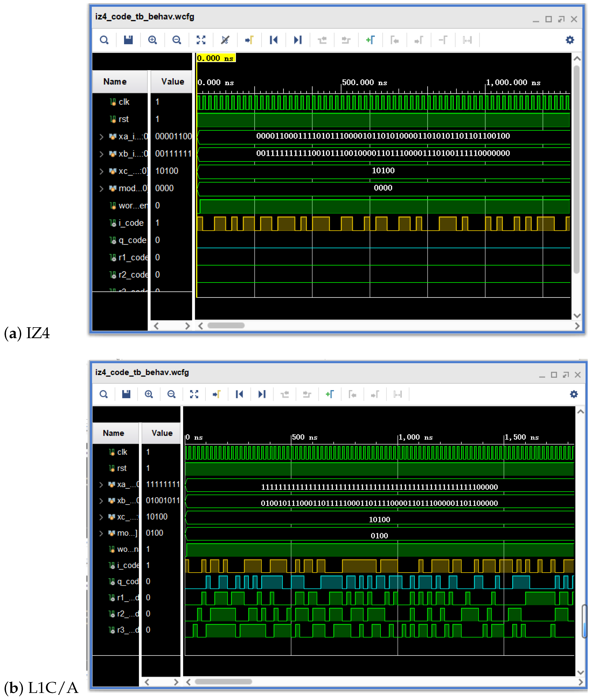The height and width of the screenshot is (700, 594).
Task: Click the Name column header in bottom window
Action: point(113,433)
